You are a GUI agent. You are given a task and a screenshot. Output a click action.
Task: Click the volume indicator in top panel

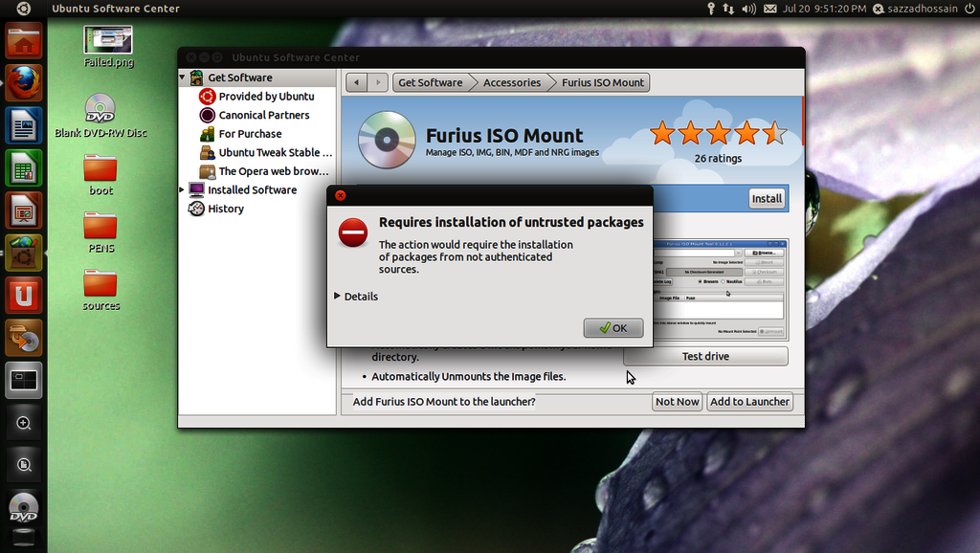[x=747, y=9]
